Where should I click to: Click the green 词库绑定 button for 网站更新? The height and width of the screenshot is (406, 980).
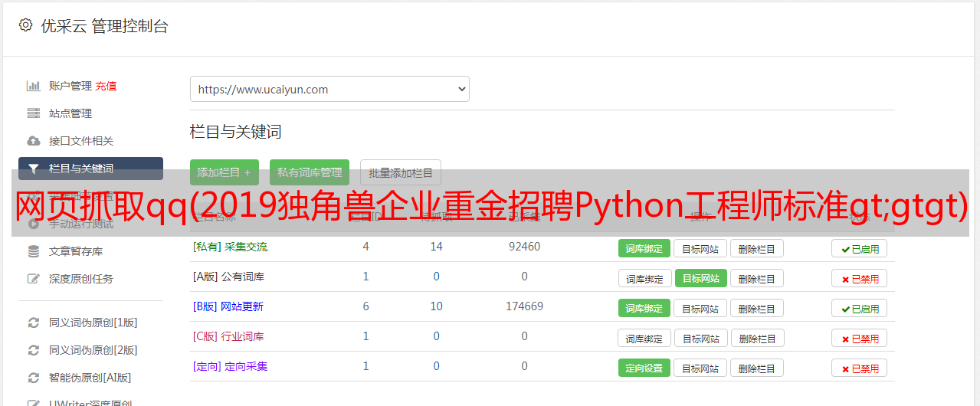644,308
